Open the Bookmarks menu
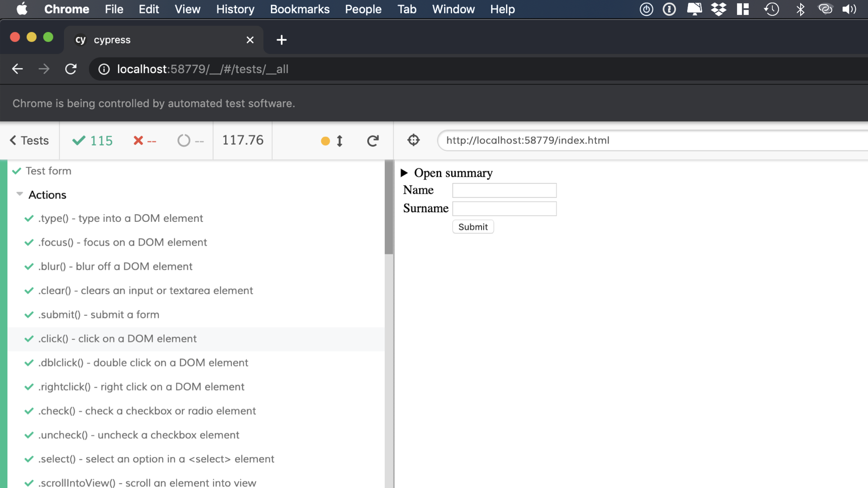Viewport: 868px width, 488px height. [299, 9]
